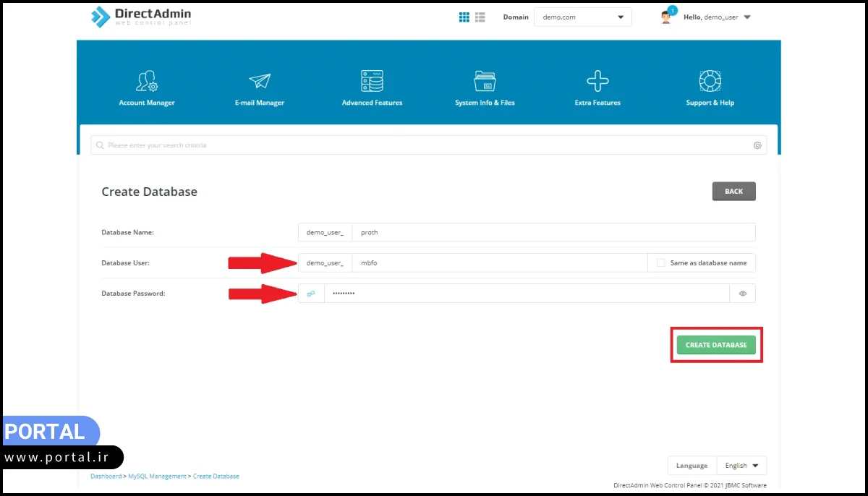This screenshot has width=868, height=496.
Task: Go to Dashboard breadcrumb link
Action: point(106,476)
